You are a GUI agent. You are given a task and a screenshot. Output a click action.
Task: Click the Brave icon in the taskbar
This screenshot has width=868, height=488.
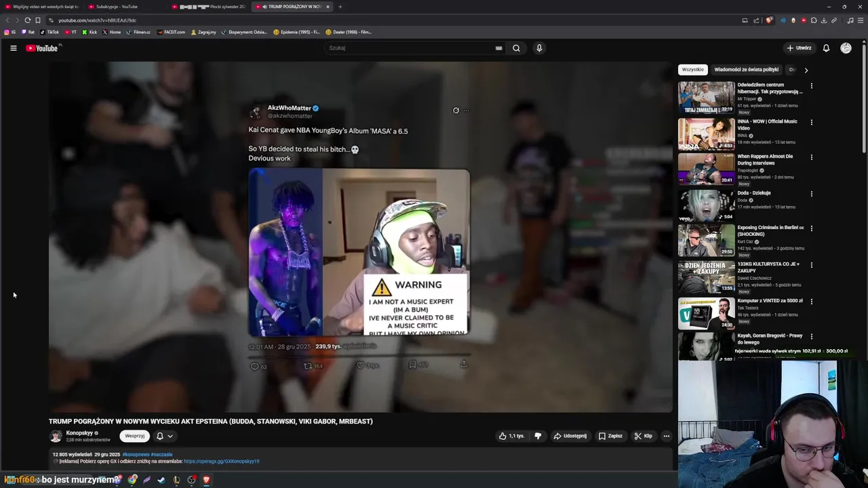[x=207, y=480]
